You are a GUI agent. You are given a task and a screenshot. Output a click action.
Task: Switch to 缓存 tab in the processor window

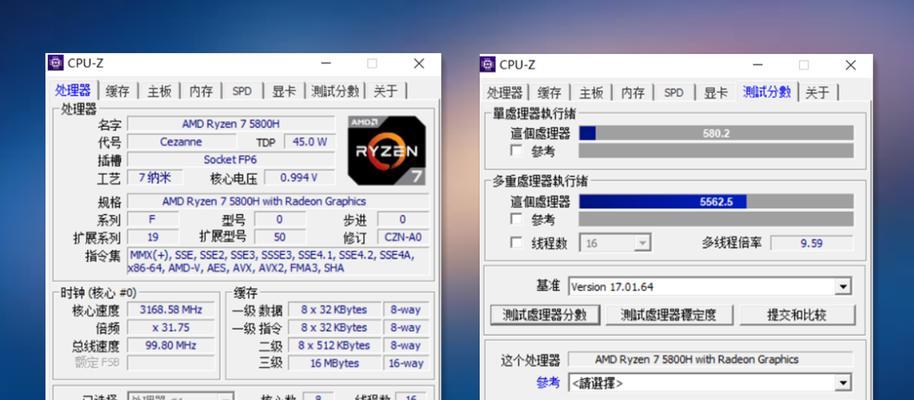coord(118,92)
